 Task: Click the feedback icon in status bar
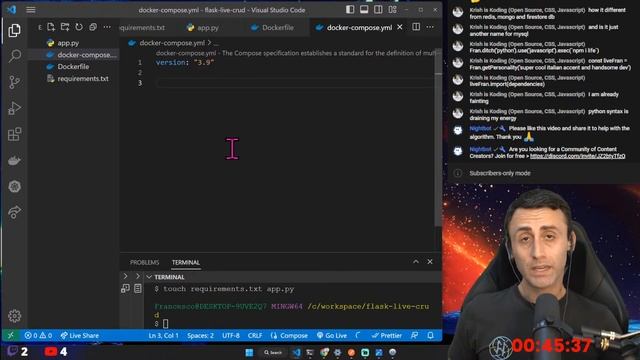point(415,336)
